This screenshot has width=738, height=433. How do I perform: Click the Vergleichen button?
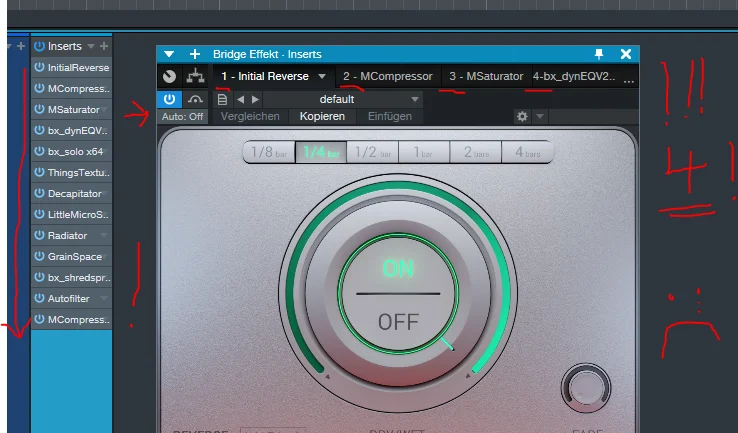(250, 116)
